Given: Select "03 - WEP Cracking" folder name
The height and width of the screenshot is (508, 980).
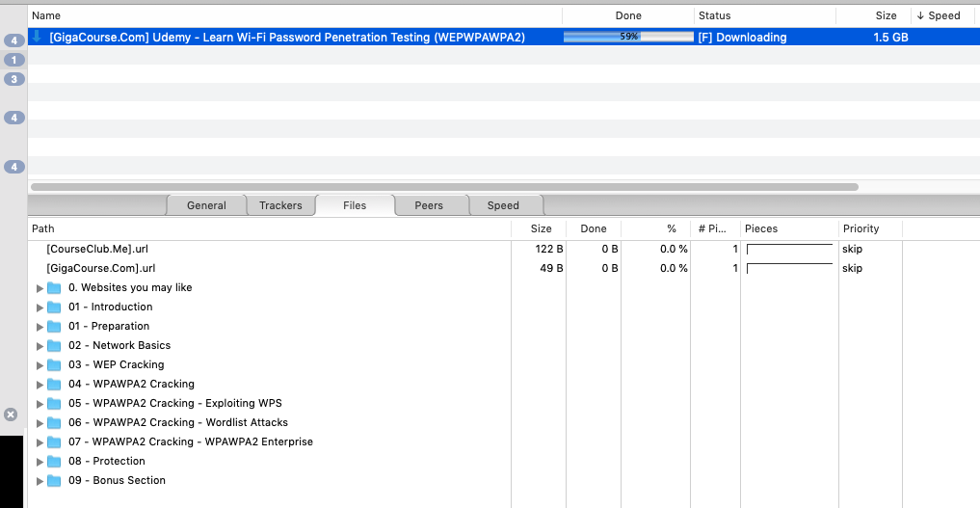Looking at the screenshot, I should [x=117, y=365].
